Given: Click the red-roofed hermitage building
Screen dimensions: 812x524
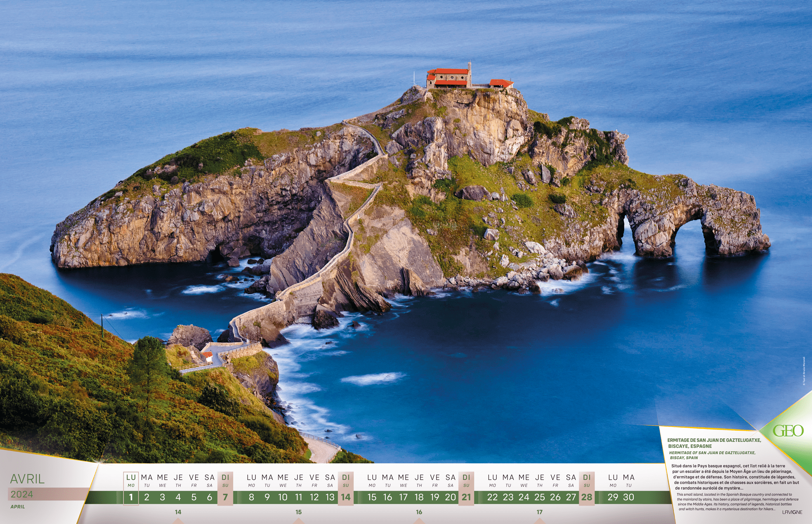Looking at the screenshot, I should (449, 78).
